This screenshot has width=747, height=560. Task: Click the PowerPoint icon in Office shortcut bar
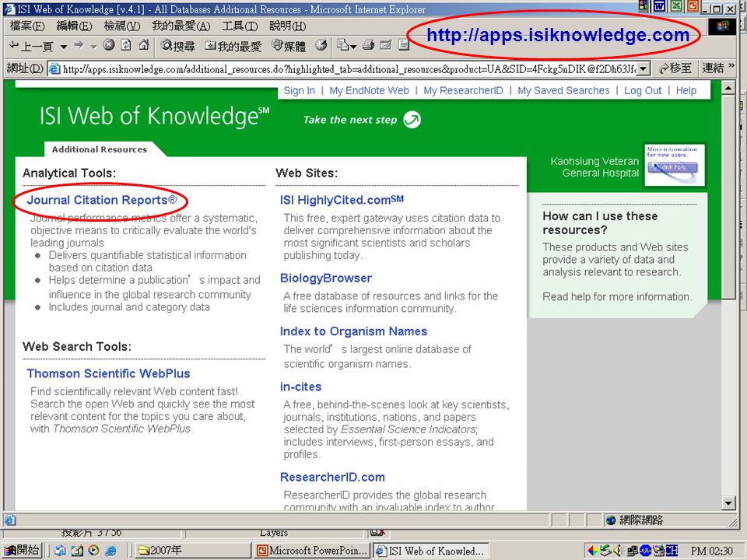(x=693, y=5)
